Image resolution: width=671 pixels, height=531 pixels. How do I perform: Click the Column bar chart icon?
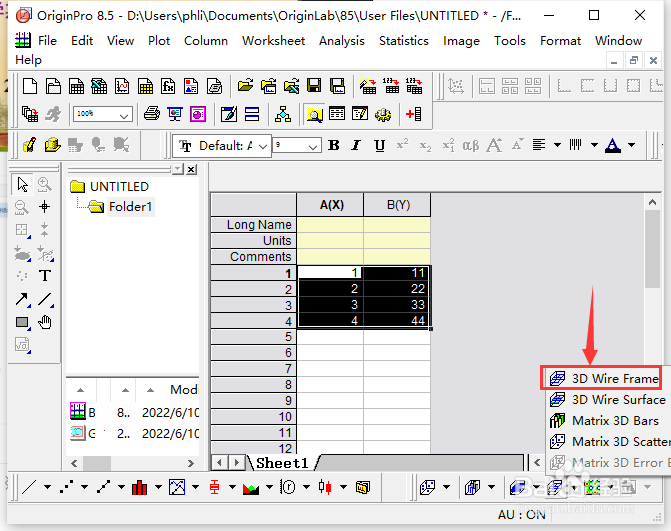coord(140,487)
